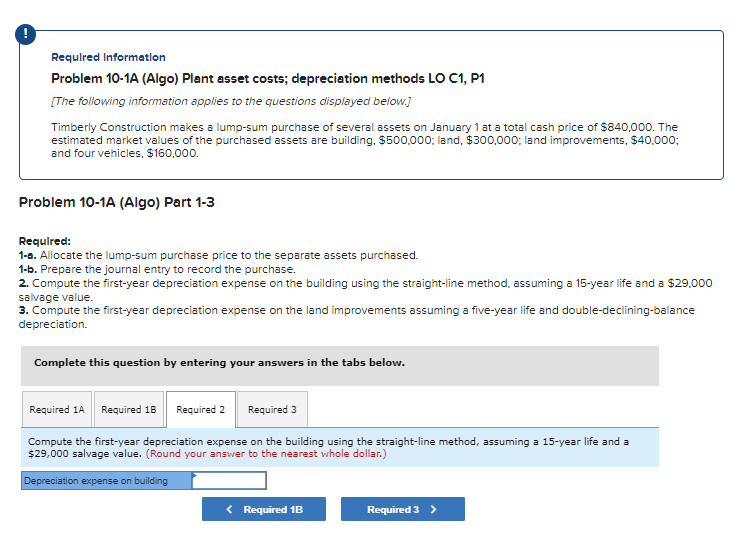This screenshot has height=539, width=740.
Task: Click the bold 'Required:' label
Action: tap(44, 241)
